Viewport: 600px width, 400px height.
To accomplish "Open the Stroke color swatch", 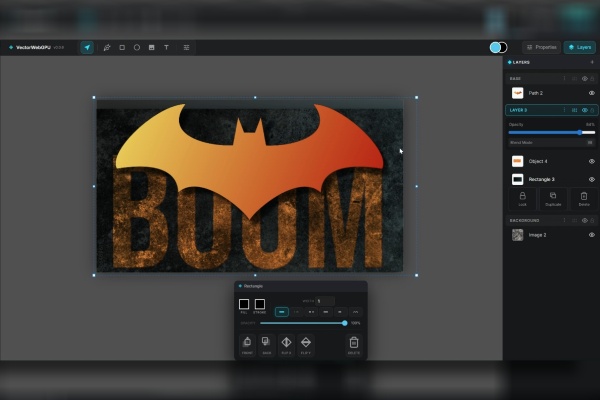I will coord(260,304).
